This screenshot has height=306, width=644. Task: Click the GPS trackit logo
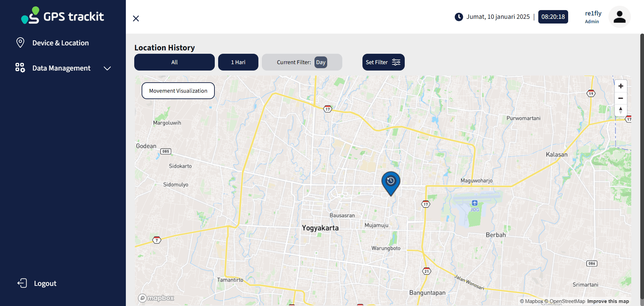63,16
